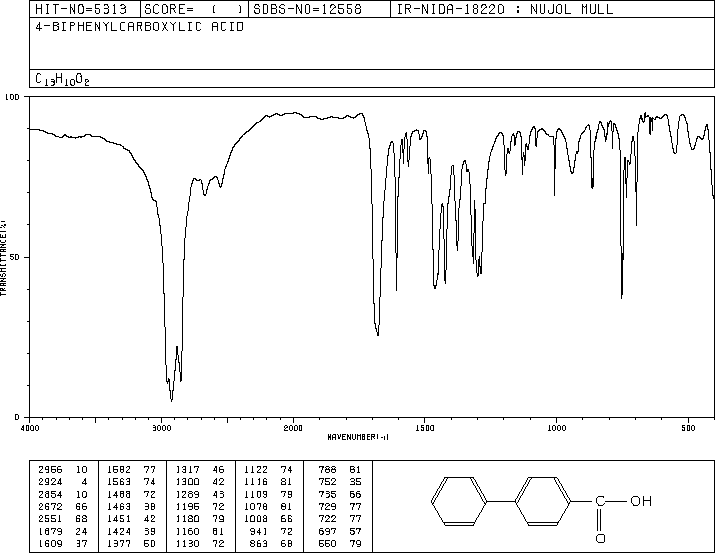Select the 1196 peak entry in table

[x=200, y=506]
